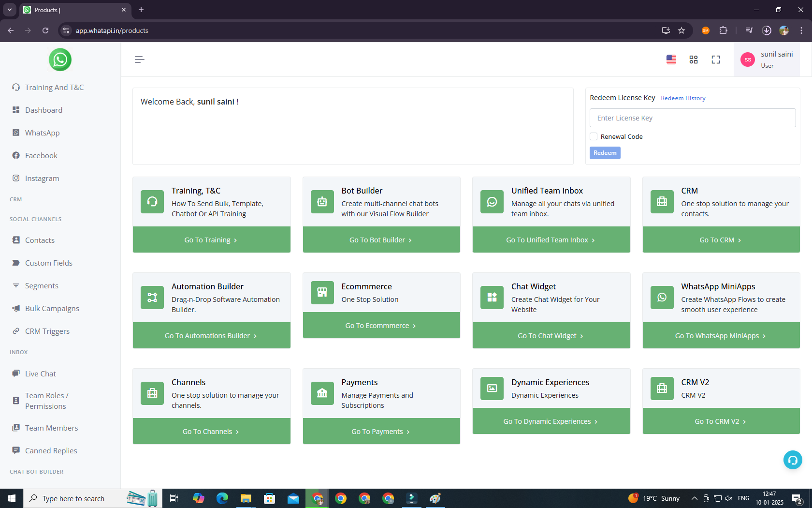Click Go To Payments button
The image size is (812, 508).
[381, 431]
